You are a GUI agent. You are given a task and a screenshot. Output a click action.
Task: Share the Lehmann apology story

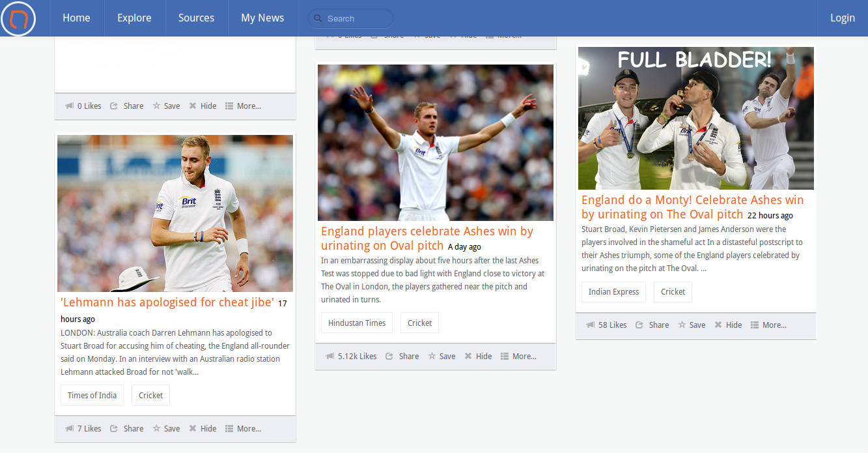[x=127, y=429]
